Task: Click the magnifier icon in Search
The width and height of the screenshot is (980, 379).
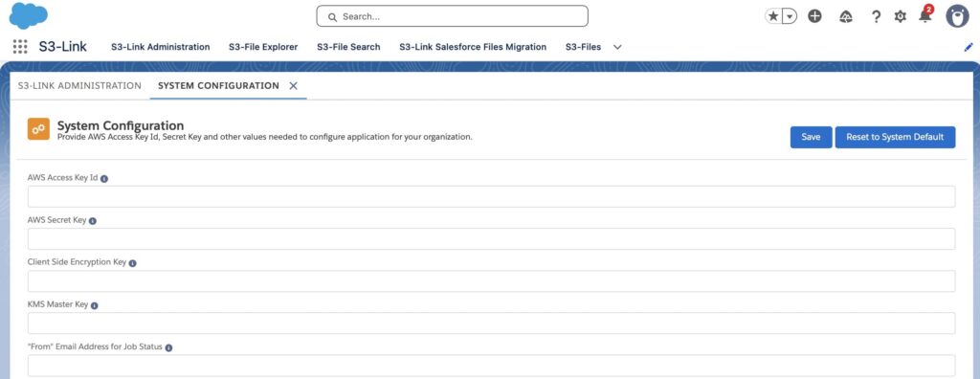Action: point(332,17)
